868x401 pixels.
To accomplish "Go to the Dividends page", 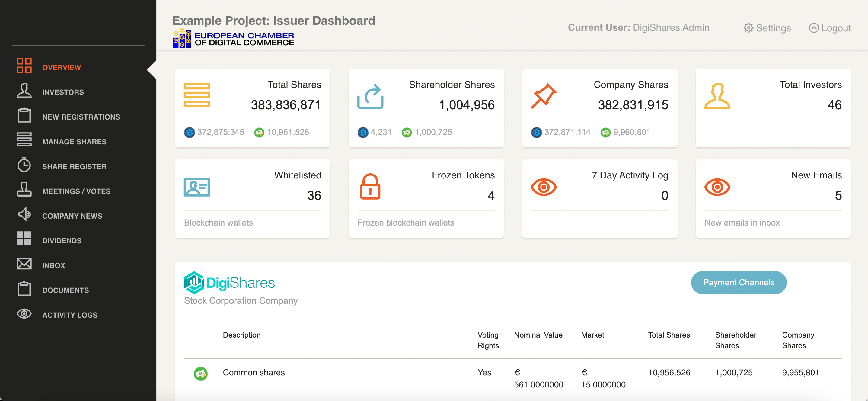I will [62, 241].
